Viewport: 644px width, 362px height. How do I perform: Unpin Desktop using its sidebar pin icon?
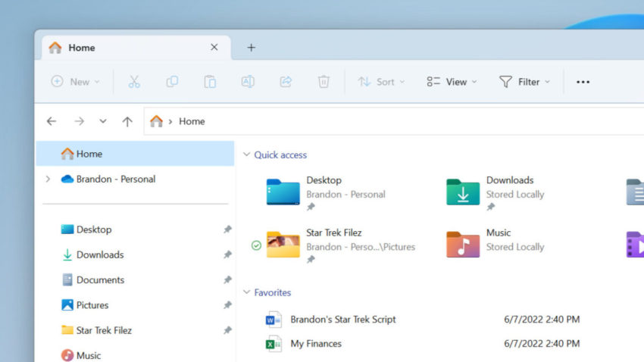coord(227,229)
